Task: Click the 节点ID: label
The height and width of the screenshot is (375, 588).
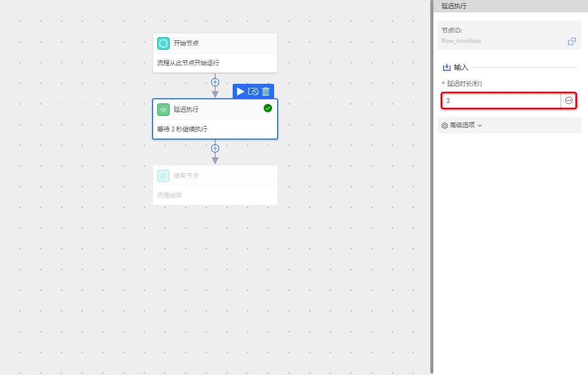Action: tap(451, 31)
